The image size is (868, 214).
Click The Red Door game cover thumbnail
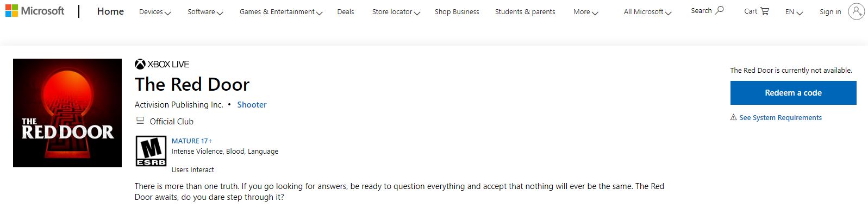[67, 113]
